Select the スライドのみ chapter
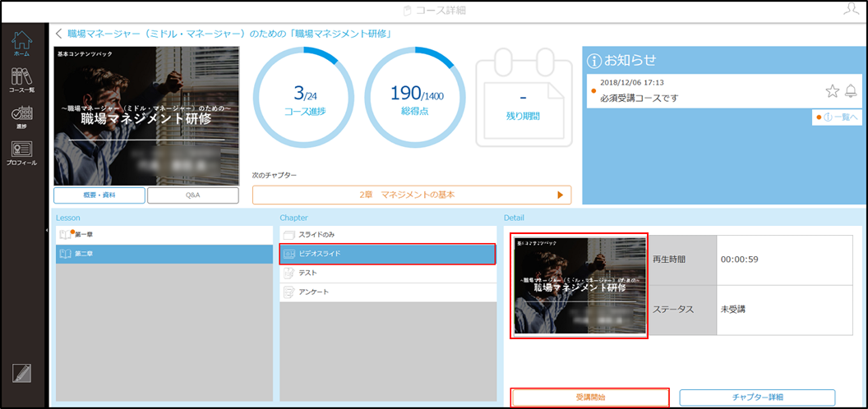Screen dimensions: 868x409 pyautogui.click(x=387, y=235)
